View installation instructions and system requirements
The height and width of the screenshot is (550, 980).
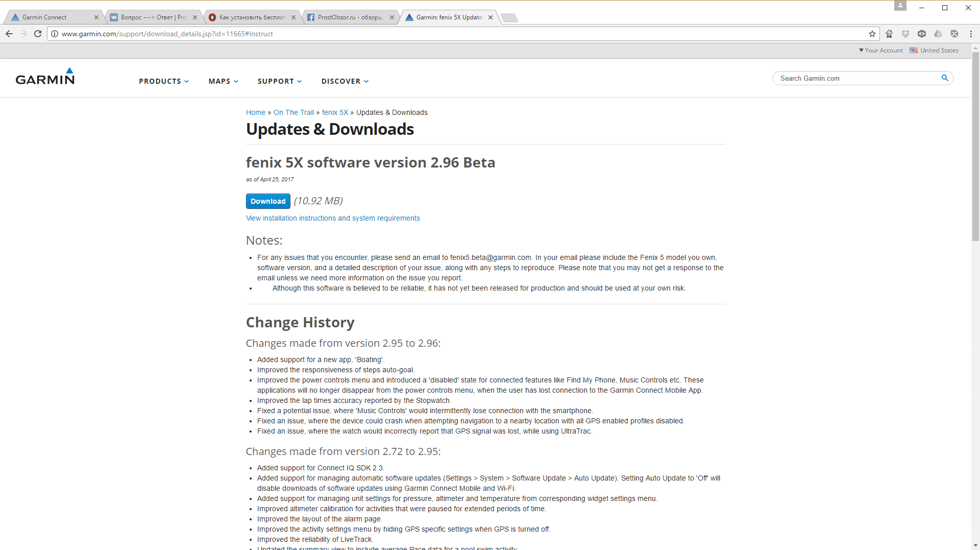(333, 218)
